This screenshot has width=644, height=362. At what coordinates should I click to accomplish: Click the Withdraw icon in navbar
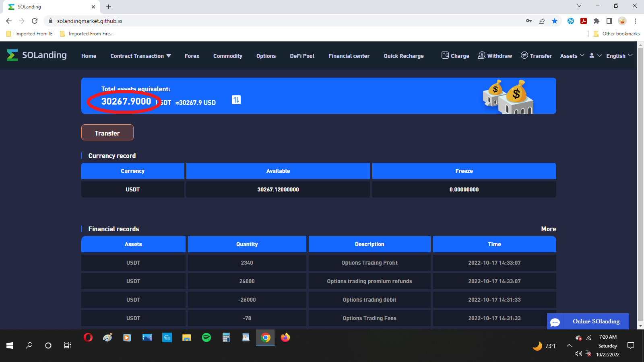(481, 56)
